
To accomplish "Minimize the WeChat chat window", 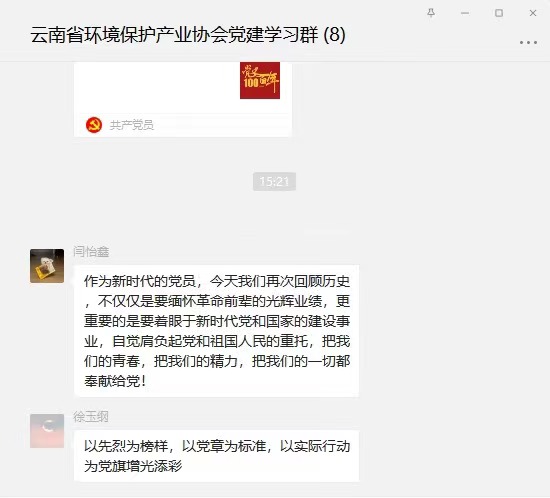I will click(x=465, y=13).
